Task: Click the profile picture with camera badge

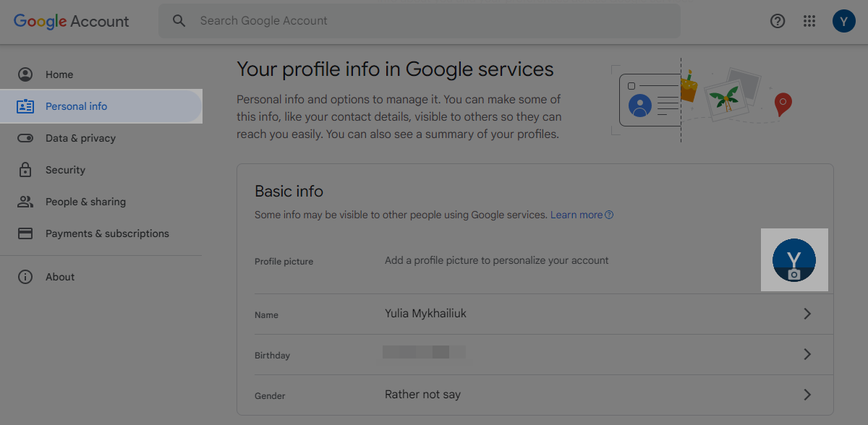Action: point(794,260)
